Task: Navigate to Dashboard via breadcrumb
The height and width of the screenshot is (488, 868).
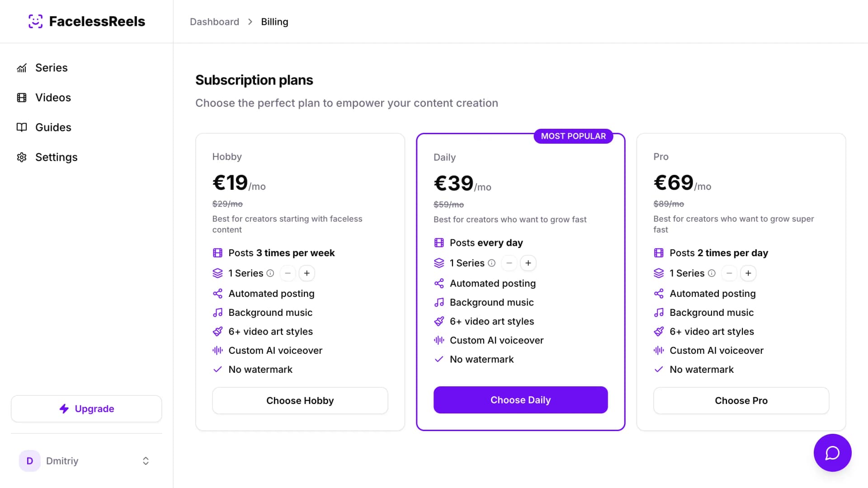Action: pyautogui.click(x=214, y=21)
